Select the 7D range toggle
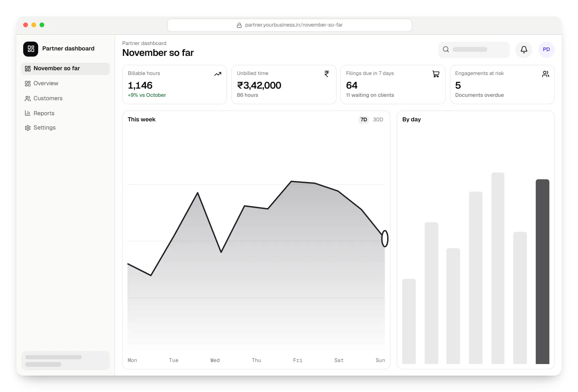This screenshot has height=392, width=578. click(x=364, y=120)
